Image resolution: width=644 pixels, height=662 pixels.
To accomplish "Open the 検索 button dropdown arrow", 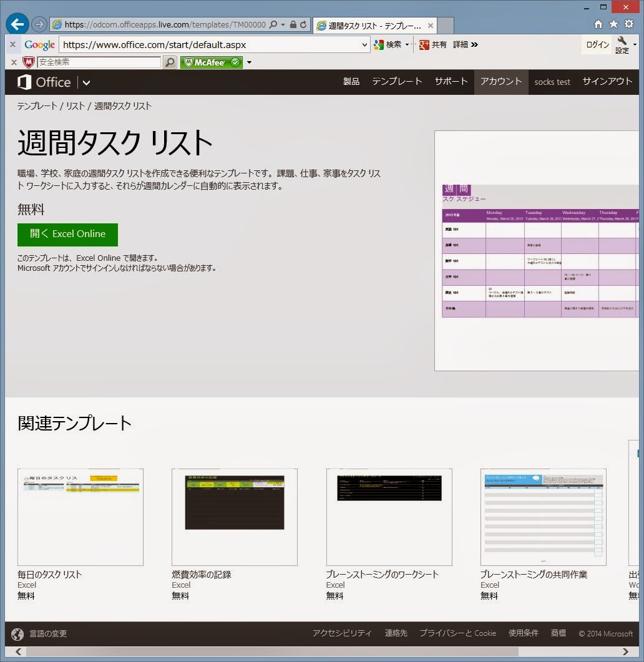I will [407, 45].
